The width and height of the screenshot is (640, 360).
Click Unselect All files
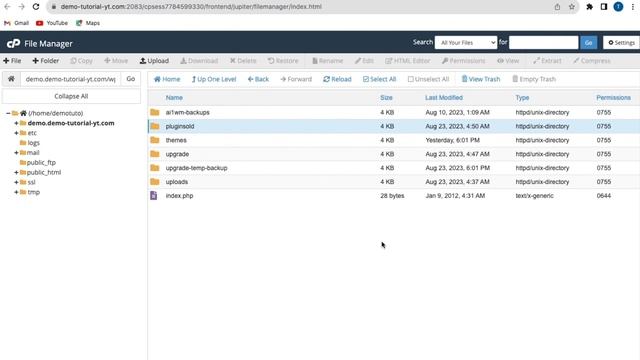click(428, 79)
